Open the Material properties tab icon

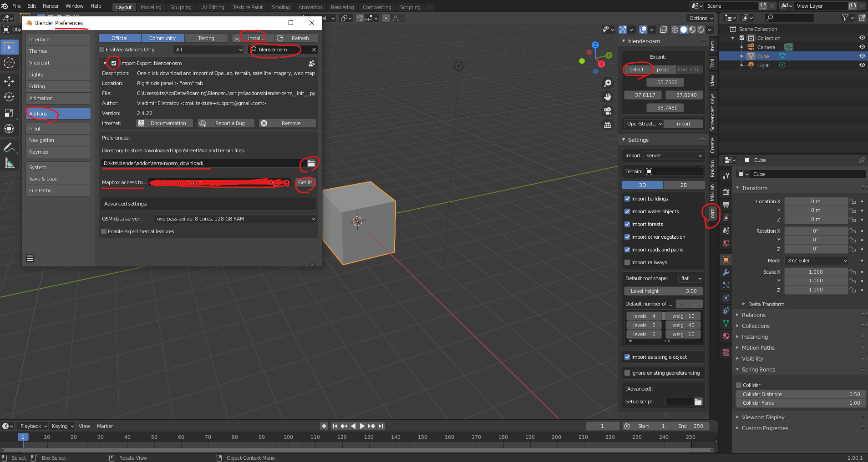(x=726, y=336)
